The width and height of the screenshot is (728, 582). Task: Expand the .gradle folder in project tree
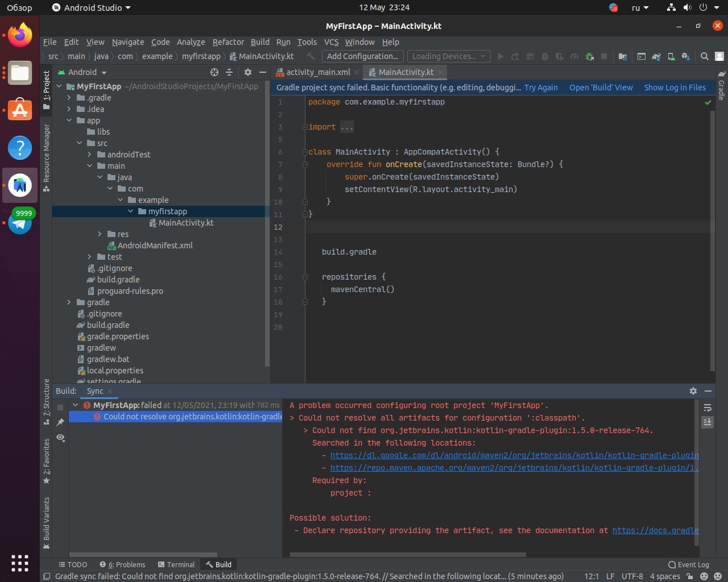69,98
